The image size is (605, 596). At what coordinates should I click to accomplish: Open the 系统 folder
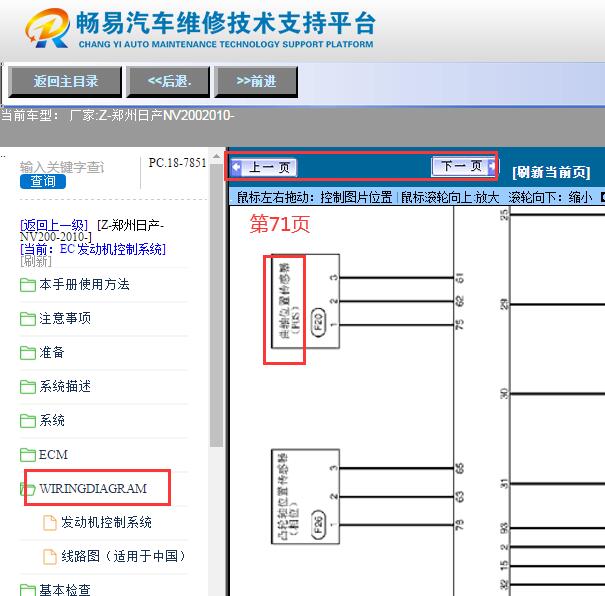52,420
